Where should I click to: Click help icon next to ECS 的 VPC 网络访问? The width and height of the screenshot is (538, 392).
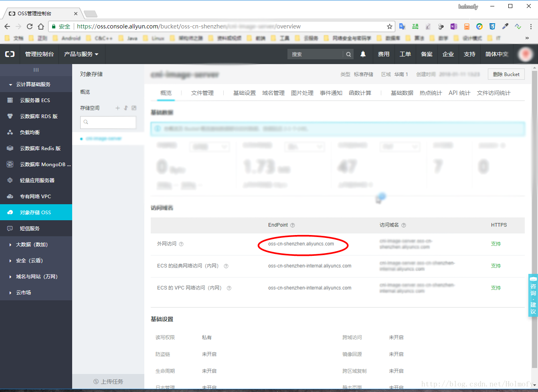[x=229, y=288]
